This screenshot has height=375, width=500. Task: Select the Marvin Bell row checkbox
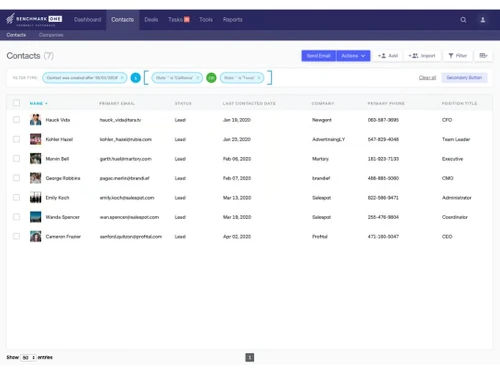pyautogui.click(x=16, y=159)
